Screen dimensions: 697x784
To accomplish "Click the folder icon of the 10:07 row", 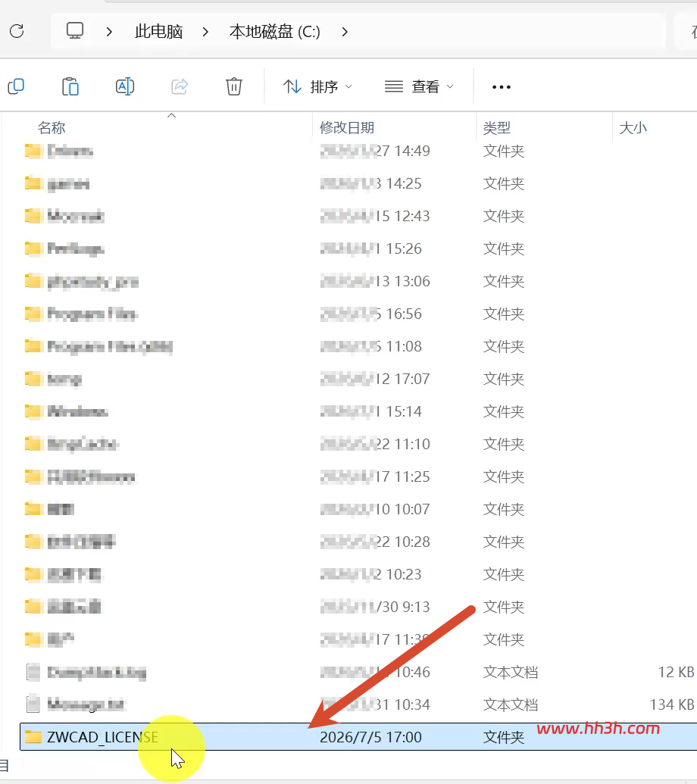I will pyautogui.click(x=33, y=509).
